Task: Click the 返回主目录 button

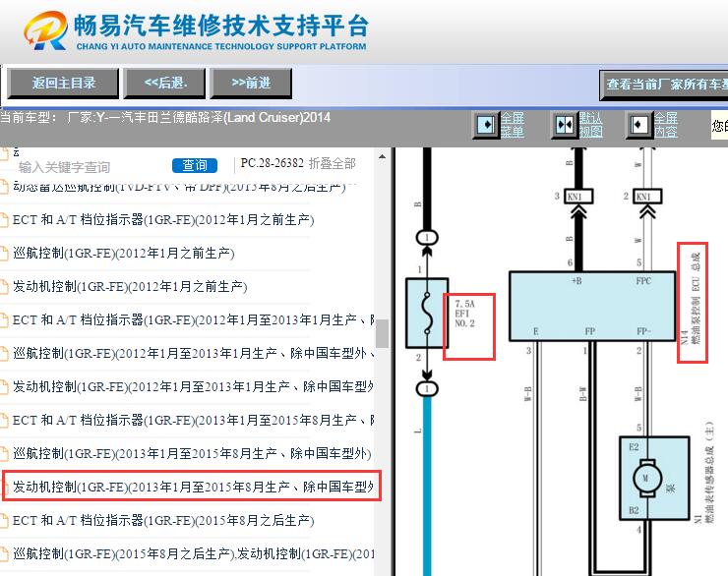Action: [63, 84]
